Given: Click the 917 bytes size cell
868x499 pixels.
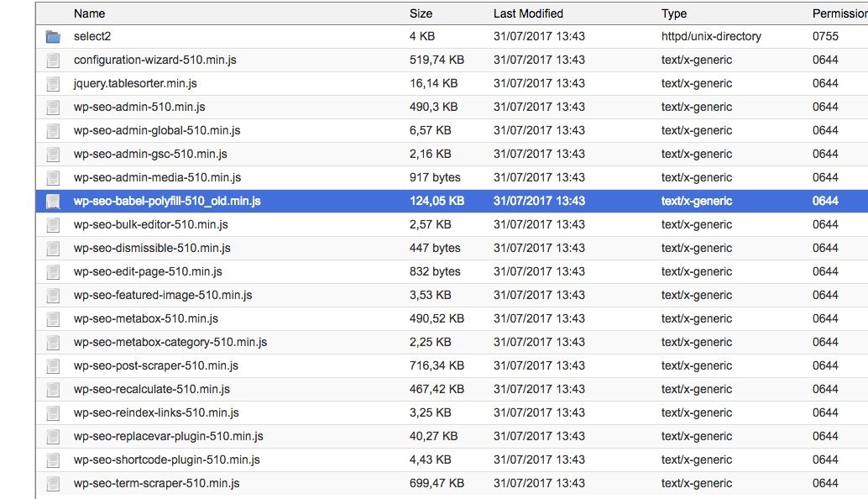Looking at the screenshot, I should pos(435,178).
